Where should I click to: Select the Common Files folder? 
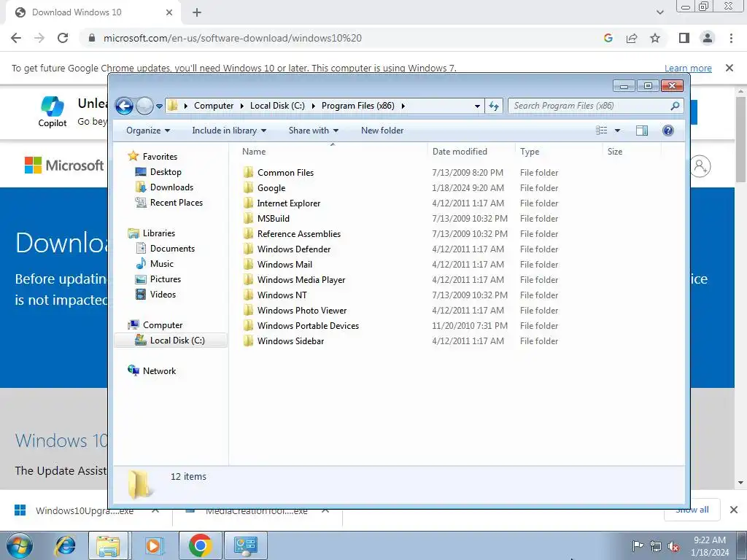click(x=285, y=173)
